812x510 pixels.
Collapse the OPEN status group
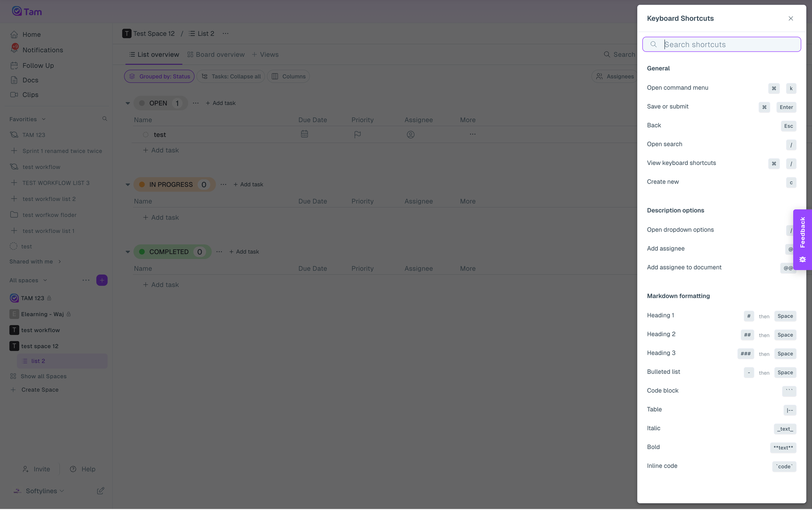point(127,103)
